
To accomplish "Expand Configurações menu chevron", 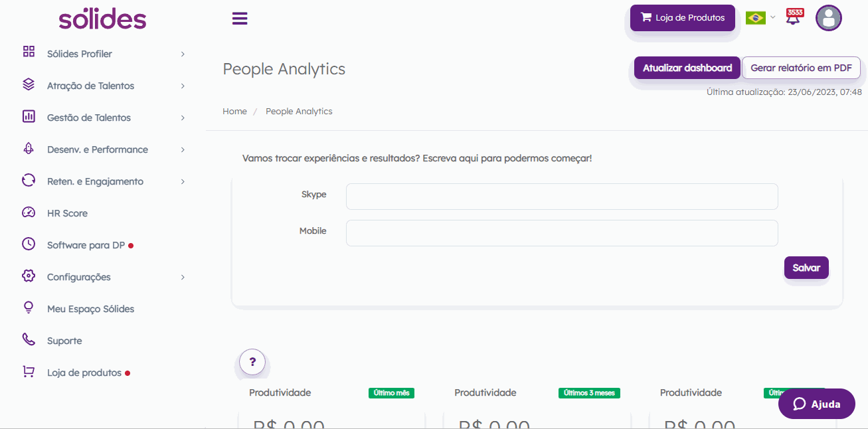I will (x=183, y=277).
